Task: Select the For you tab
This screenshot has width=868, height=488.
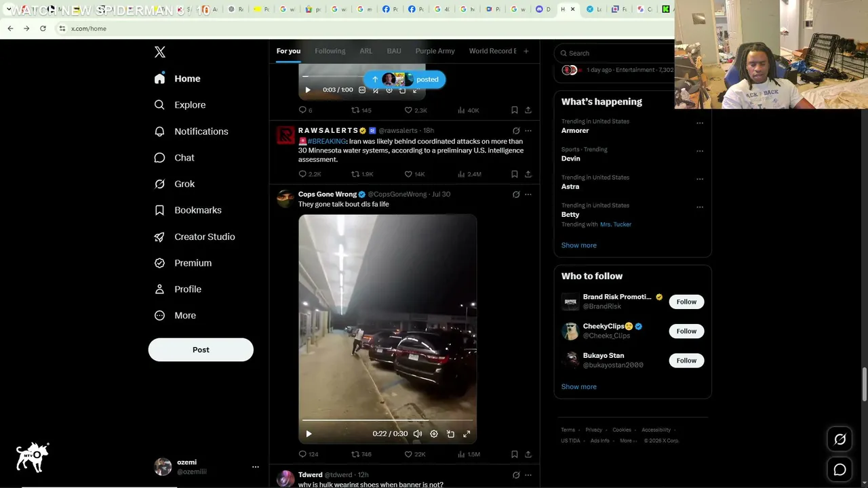Action: (288, 51)
